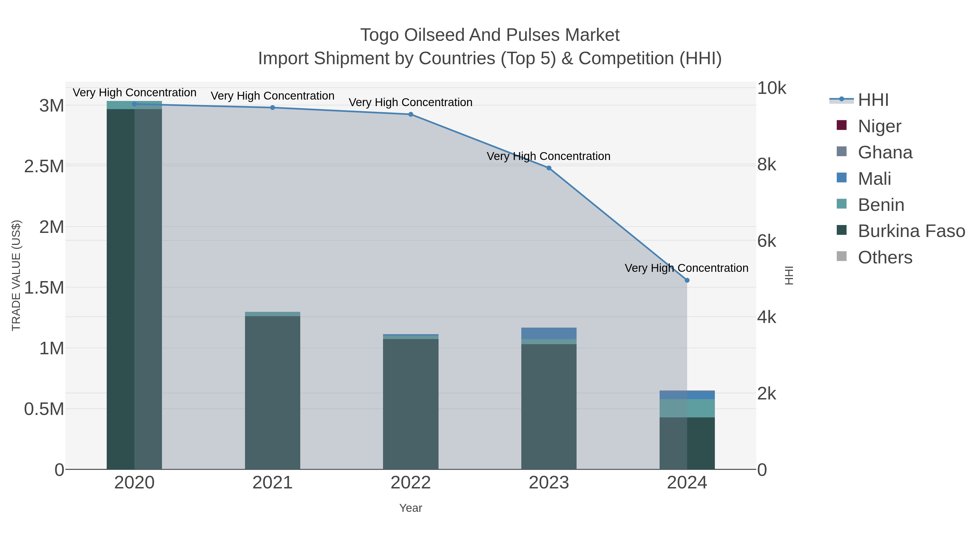The image size is (980, 551).
Task: Click the 8k right axis tick
Action: [767, 164]
